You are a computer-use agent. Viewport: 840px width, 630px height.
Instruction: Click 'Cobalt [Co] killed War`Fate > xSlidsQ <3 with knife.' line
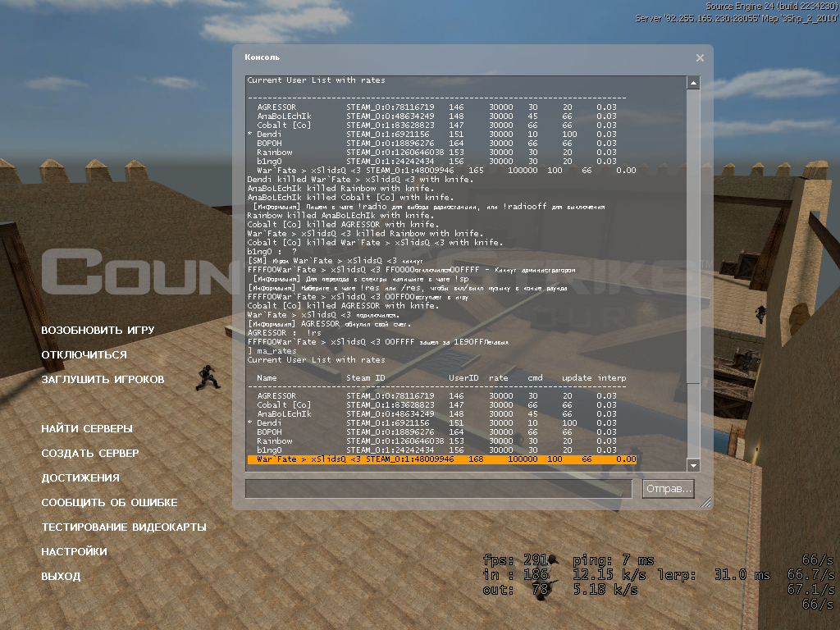pyautogui.click(x=375, y=243)
